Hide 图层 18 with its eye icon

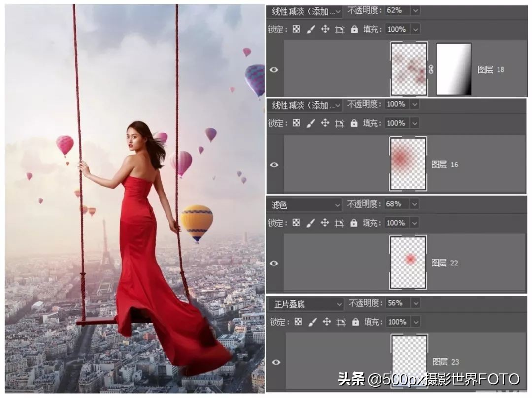[x=274, y=70]
